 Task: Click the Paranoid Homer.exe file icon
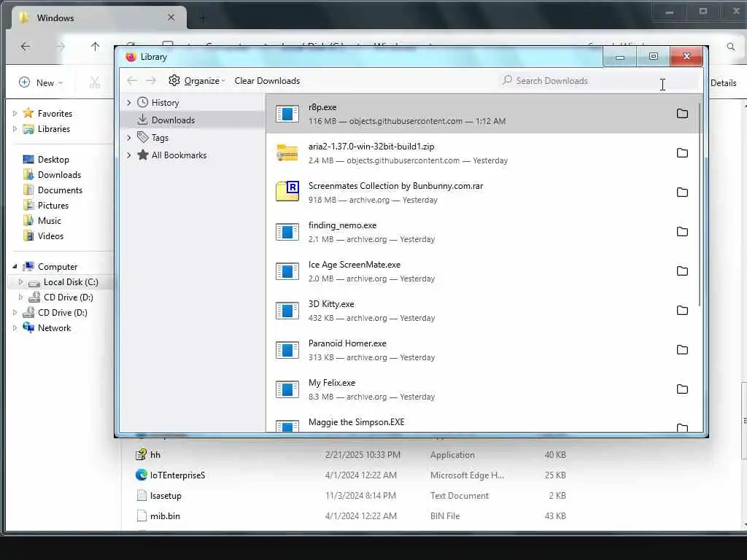tap(287, 350)
